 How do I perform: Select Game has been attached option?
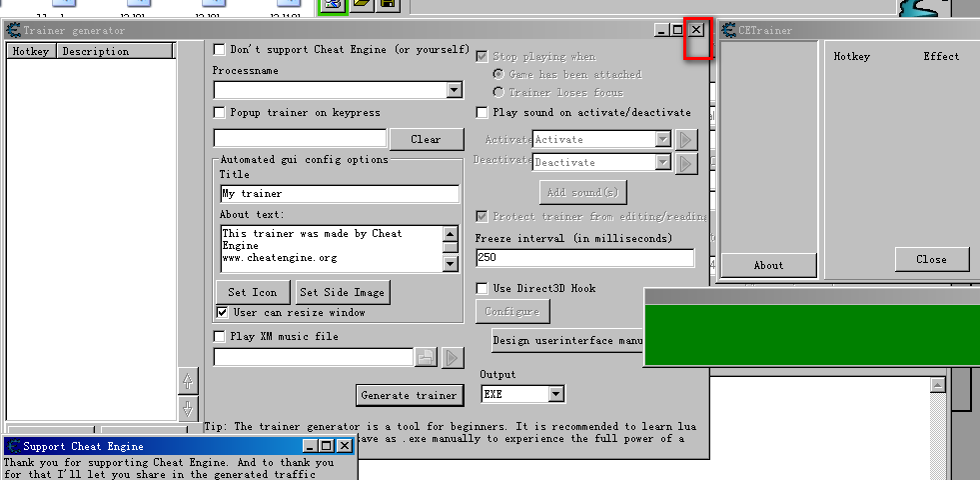point(498,74)
